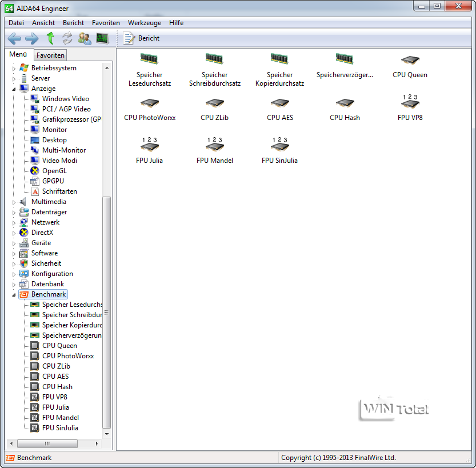Select CPU Hash in the sidebar tree
This screenshot has height=468, width=476.
click(x=57, y=387)
